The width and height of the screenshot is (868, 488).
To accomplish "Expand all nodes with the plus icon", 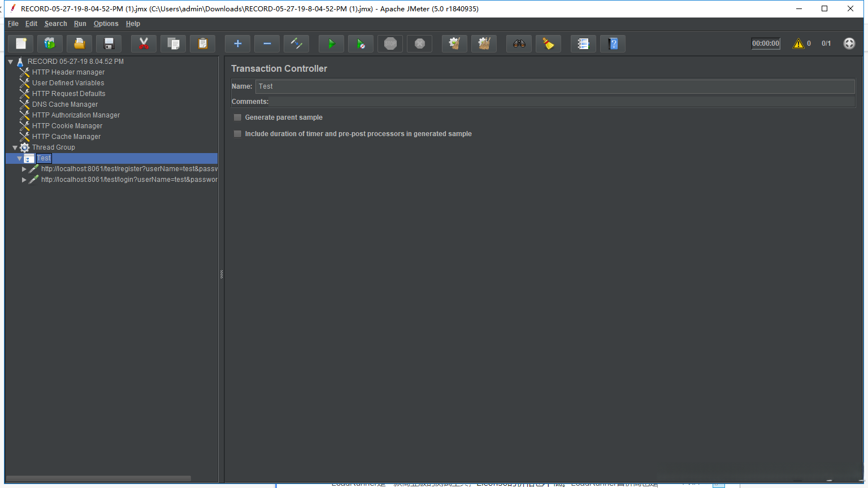I will click(238, 43).
